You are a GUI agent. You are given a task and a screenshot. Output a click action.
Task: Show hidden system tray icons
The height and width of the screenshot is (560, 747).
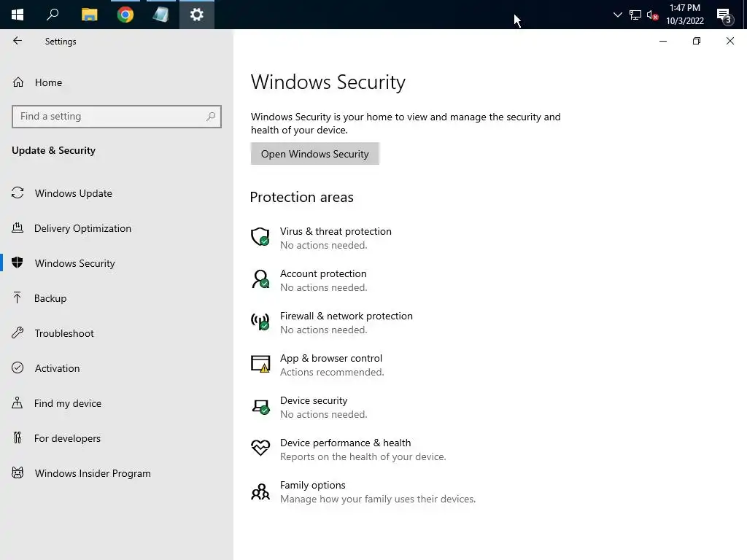click(617, 15)
